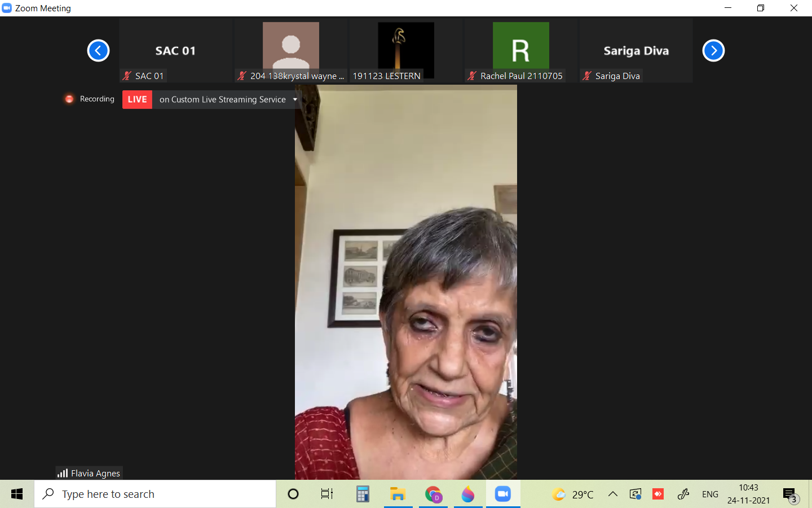The height and width of the screenshot is (508, 812).
Task: Open Cortana circle icon on taskbar
Action: pyautogui.click(x=293, y=494)
